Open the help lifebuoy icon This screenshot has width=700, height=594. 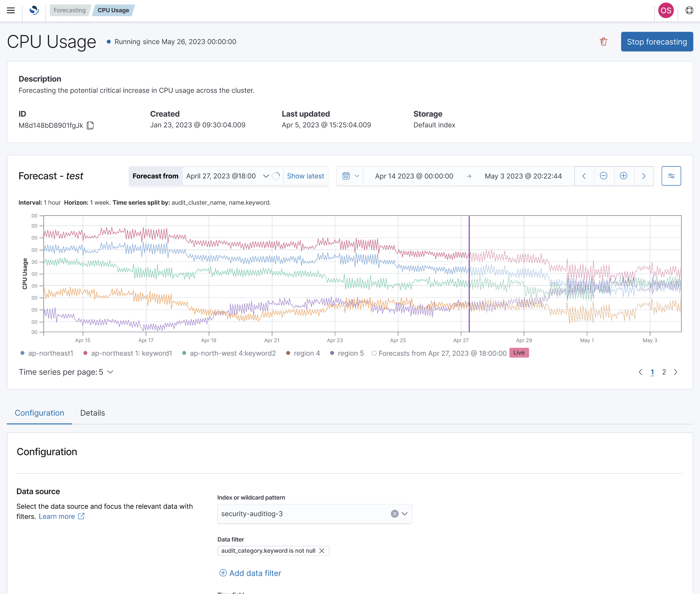[690, 10]
